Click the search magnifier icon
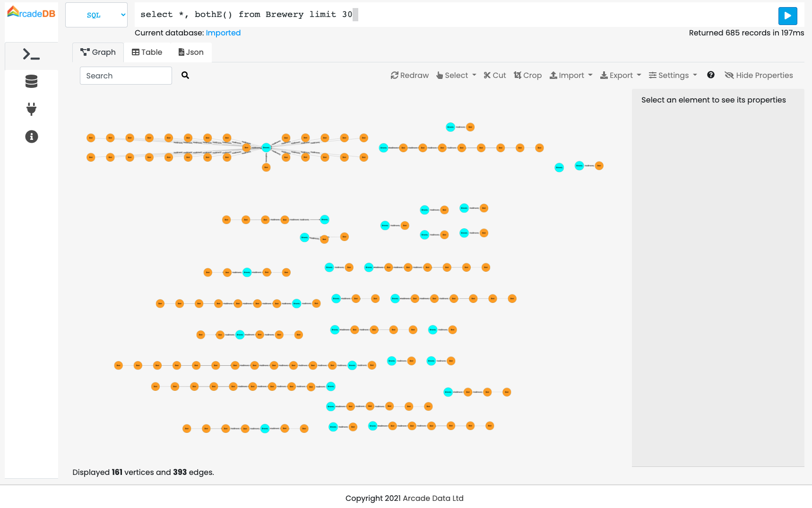 tap(185, 75)
